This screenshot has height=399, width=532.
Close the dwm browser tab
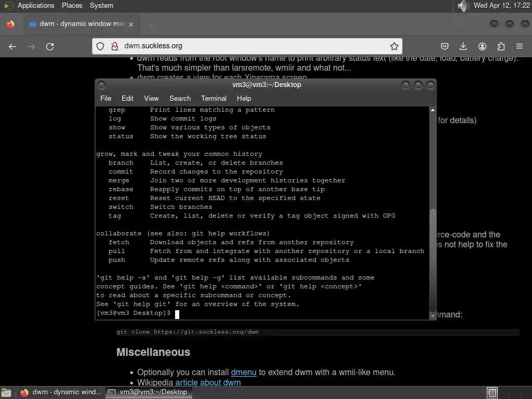point(131,24)
